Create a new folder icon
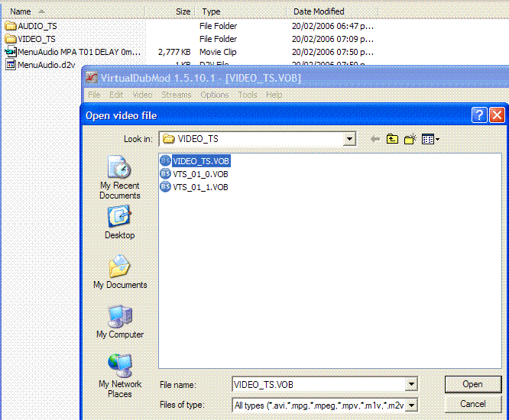 tap(410, 140)
